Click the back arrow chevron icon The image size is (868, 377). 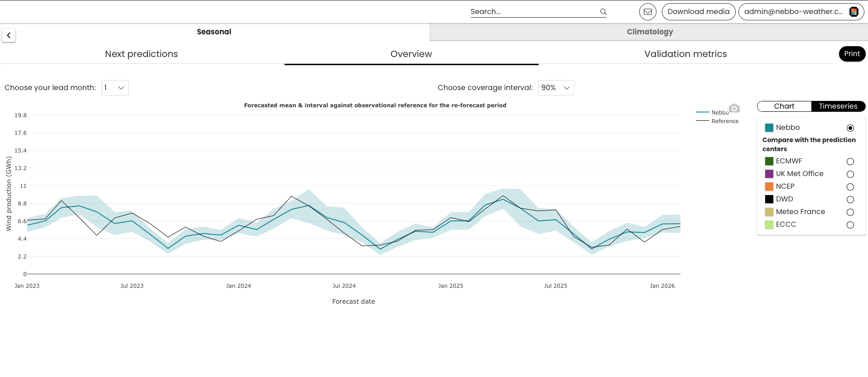coord(9,35)
